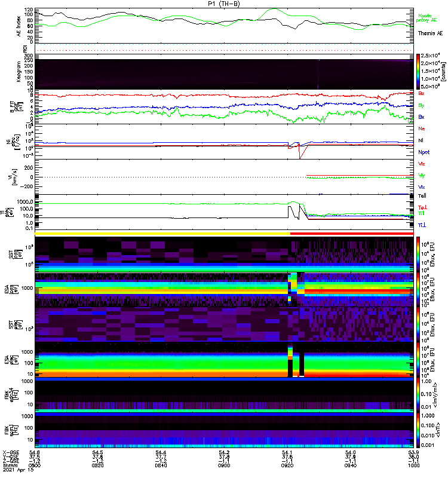This screenshot has width=448, height=478.
Task: Click the 53.9 X-GSE position value
Action: click(x=413, y=452)
